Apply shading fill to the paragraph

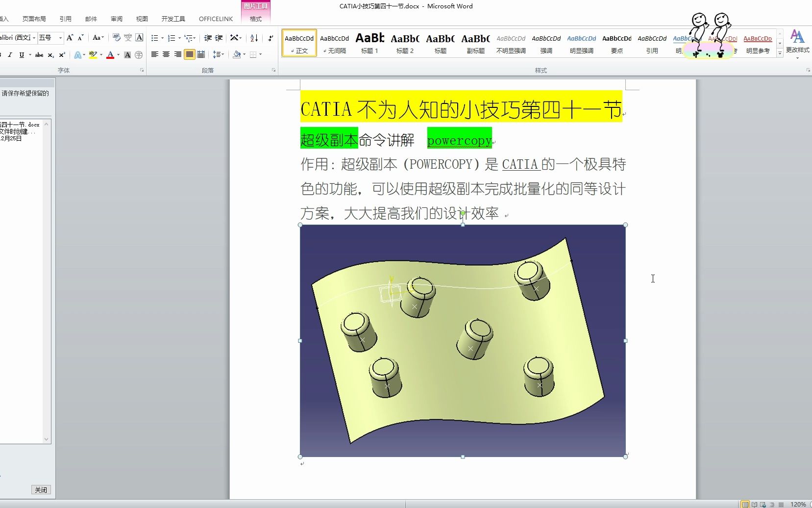point(237,54)
